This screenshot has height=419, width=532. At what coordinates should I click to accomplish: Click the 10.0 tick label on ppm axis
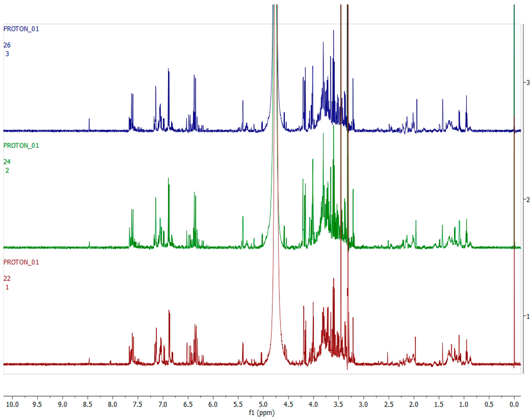12,405
